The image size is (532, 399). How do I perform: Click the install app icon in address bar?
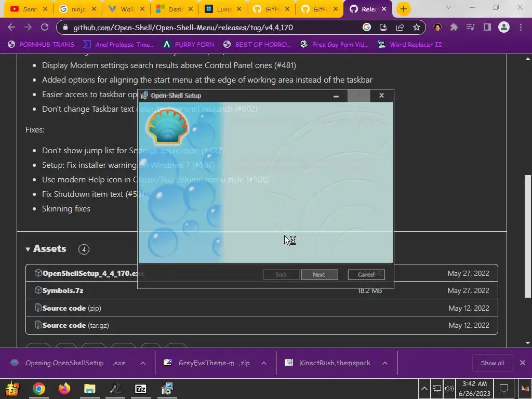[383, 28]
